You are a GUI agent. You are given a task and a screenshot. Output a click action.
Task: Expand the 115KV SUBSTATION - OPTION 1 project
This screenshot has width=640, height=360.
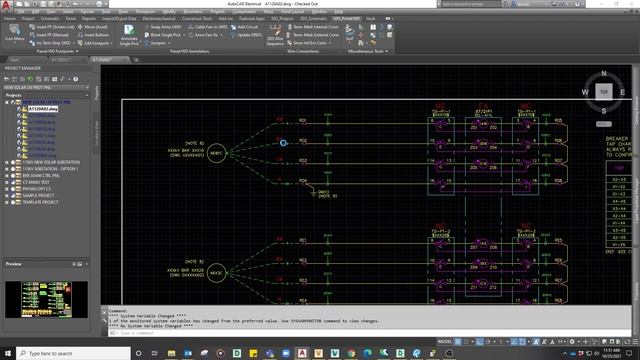(x=7, y=169)
